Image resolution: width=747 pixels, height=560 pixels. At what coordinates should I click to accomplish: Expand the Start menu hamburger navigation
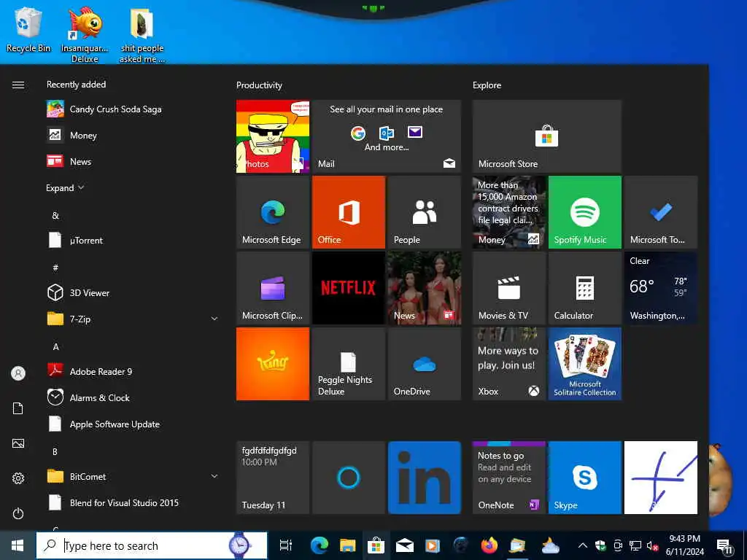[x=18, y=85]
